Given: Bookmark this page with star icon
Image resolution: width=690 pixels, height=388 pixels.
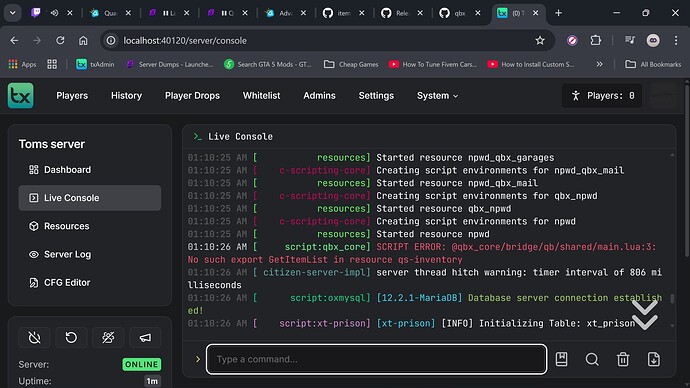Looking at the screenshot, I should (x=540, y=40).
